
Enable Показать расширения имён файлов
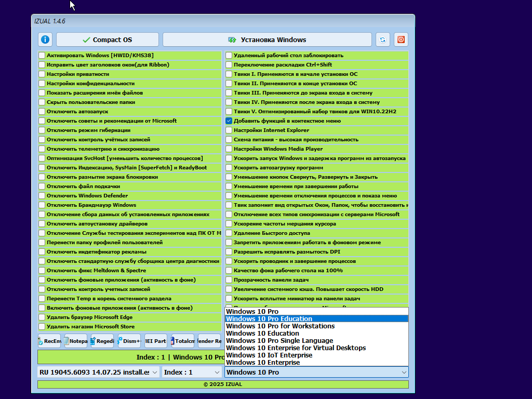42,92
